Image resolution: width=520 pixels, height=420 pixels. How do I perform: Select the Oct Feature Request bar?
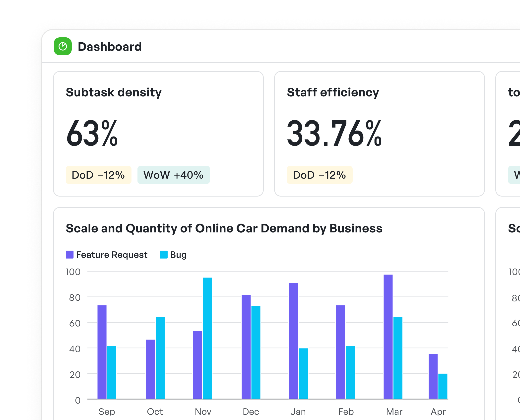[150, 369]
